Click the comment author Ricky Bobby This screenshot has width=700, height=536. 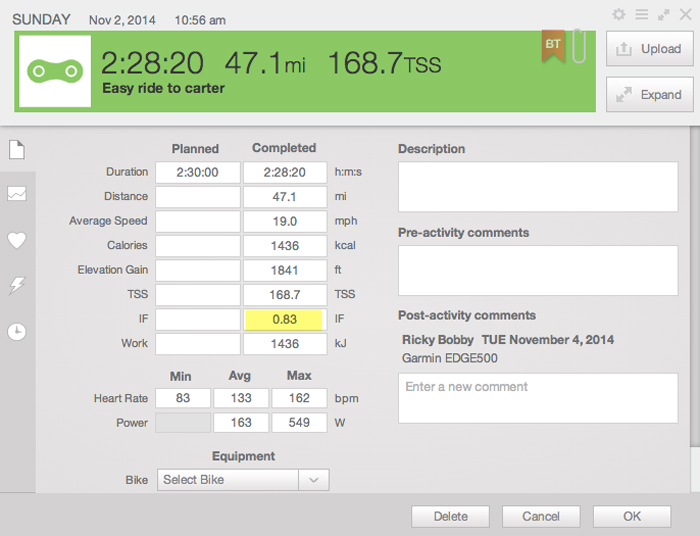438,340
